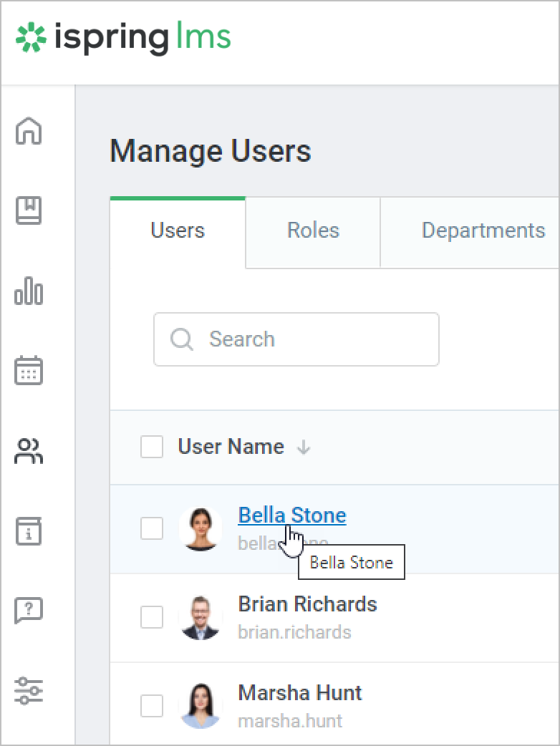
Task: Open the Reports bar chart icon
Action: coord(29,291)
